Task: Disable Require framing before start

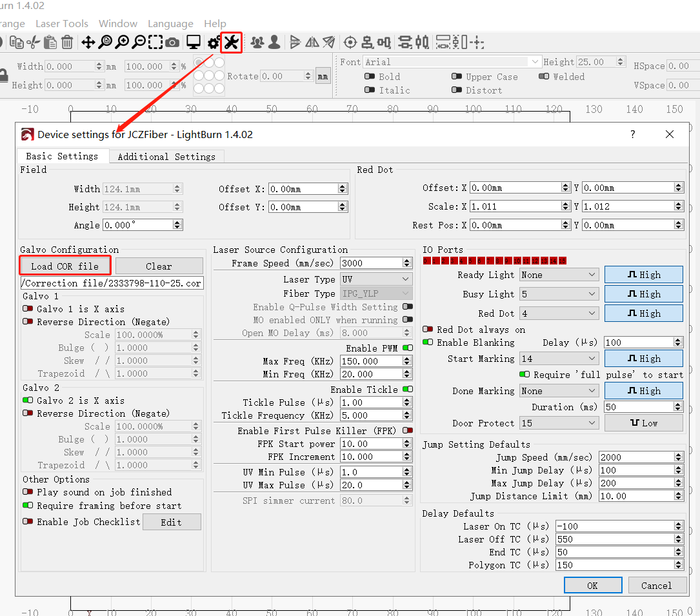Action: (28, 505)
